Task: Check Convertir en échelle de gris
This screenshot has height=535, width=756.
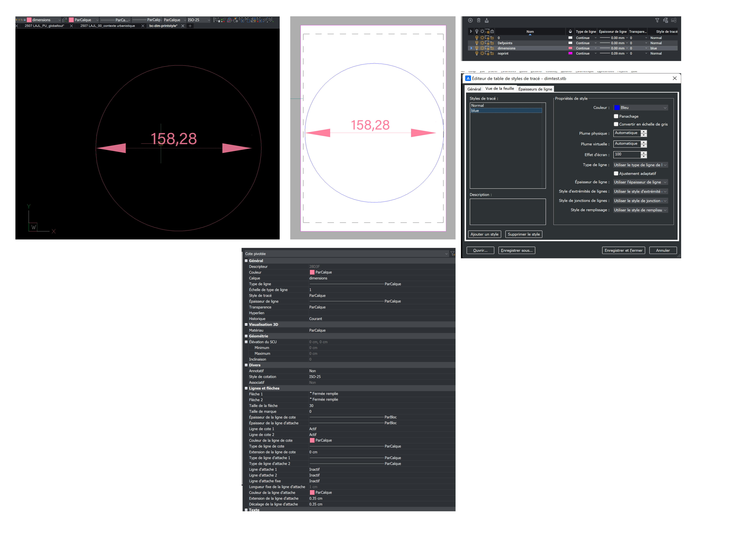Action: (616, 124)
